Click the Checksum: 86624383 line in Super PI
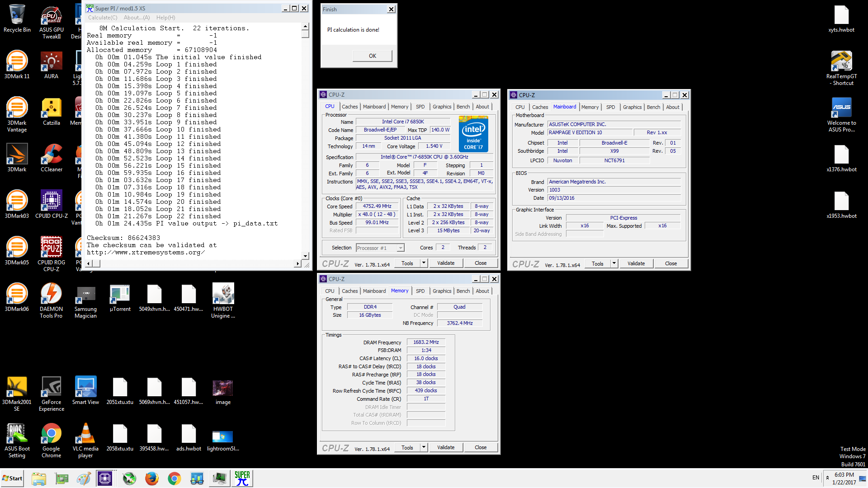This screenshot has height=488, width=868. click(123, 238)
